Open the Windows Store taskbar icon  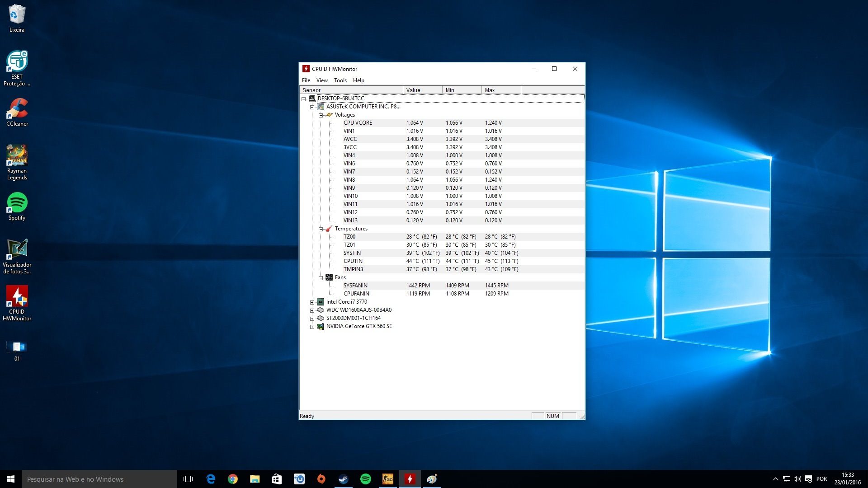coord(277,479)
